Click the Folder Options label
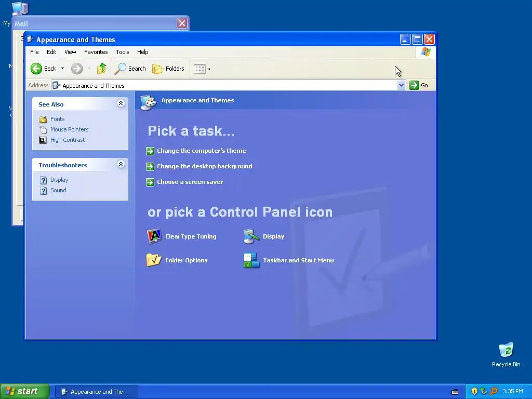Screen dimensions: 532x399 click(x=187, y=260)
